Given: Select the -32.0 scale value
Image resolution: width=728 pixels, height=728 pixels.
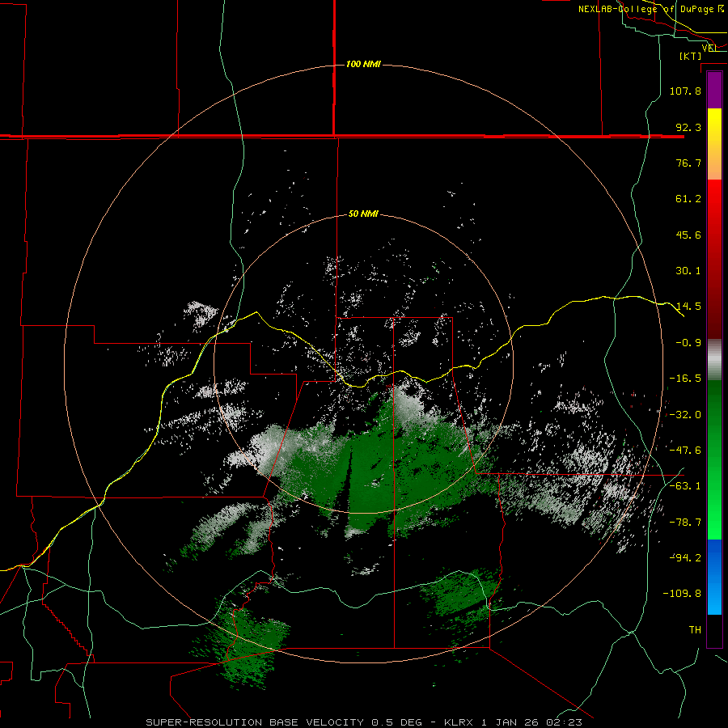Looking at the screenshot, I should (x=685, y=415).
